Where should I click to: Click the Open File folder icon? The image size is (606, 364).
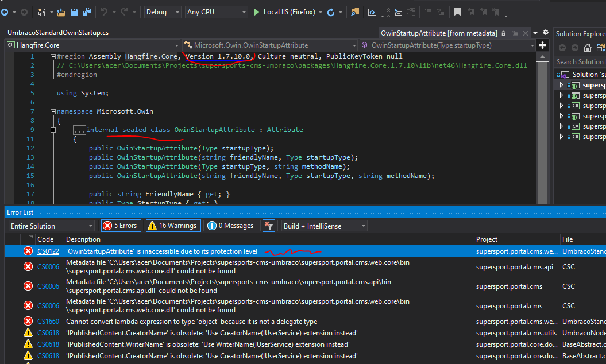pyautogui.click(x=61, y=12)
